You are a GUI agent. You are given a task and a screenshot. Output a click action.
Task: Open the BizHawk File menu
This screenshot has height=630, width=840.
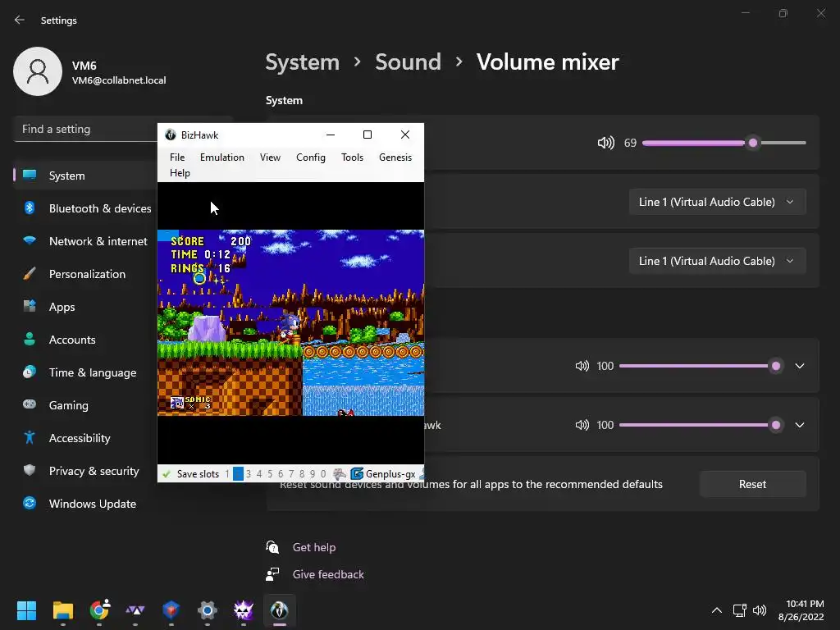pos(177,157)
